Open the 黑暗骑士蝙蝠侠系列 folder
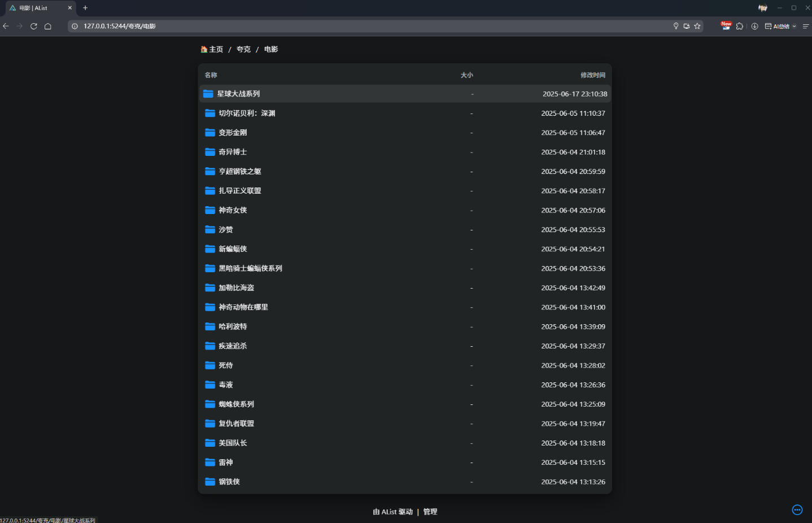812x523 pixels. click(405, 268)
